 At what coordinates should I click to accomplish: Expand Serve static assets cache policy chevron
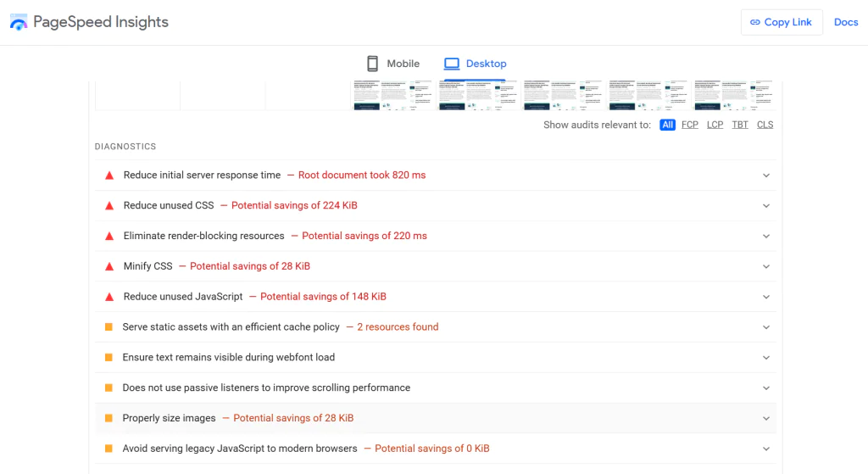(766, 327)
